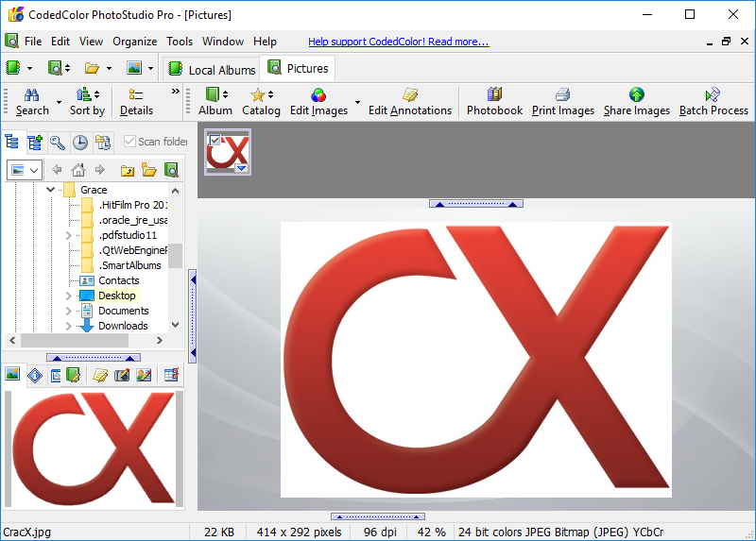Open the Search binoculars tool

tap(32, 102)
